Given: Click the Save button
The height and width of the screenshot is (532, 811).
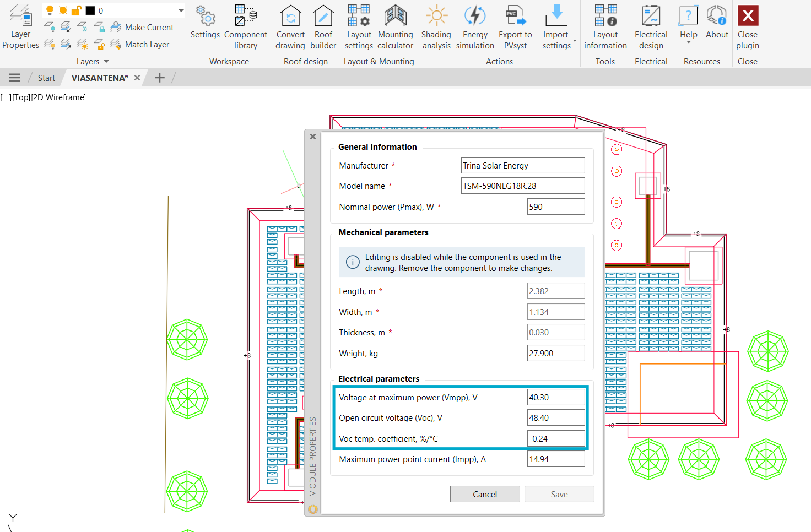Looking at the screenshot, I should point(559,494).
